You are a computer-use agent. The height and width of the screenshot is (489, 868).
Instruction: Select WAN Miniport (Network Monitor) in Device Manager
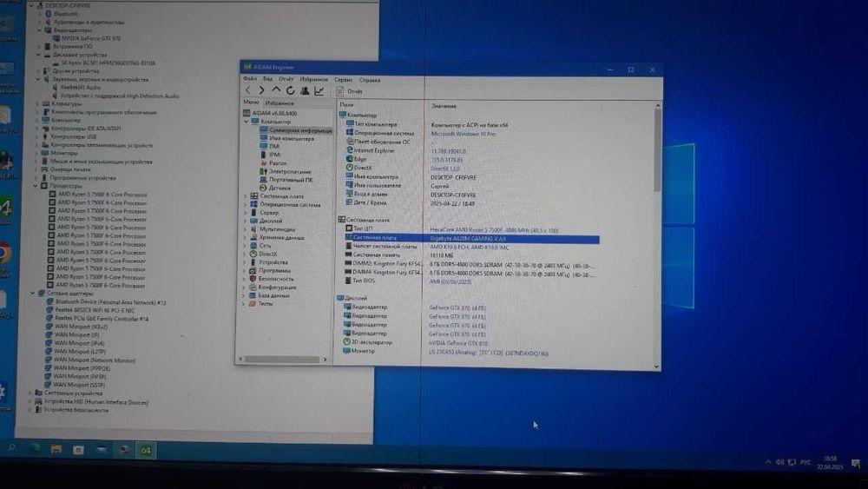(x=94, y=360)
